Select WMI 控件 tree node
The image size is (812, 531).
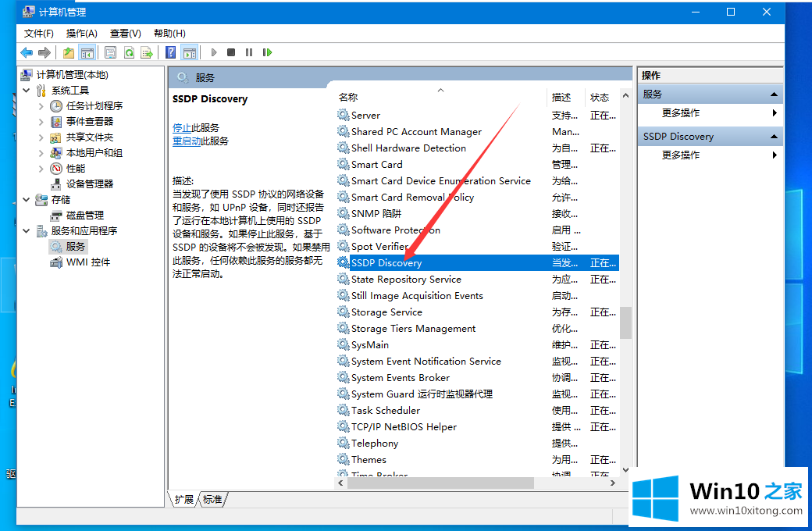click(x=88, y=262)
